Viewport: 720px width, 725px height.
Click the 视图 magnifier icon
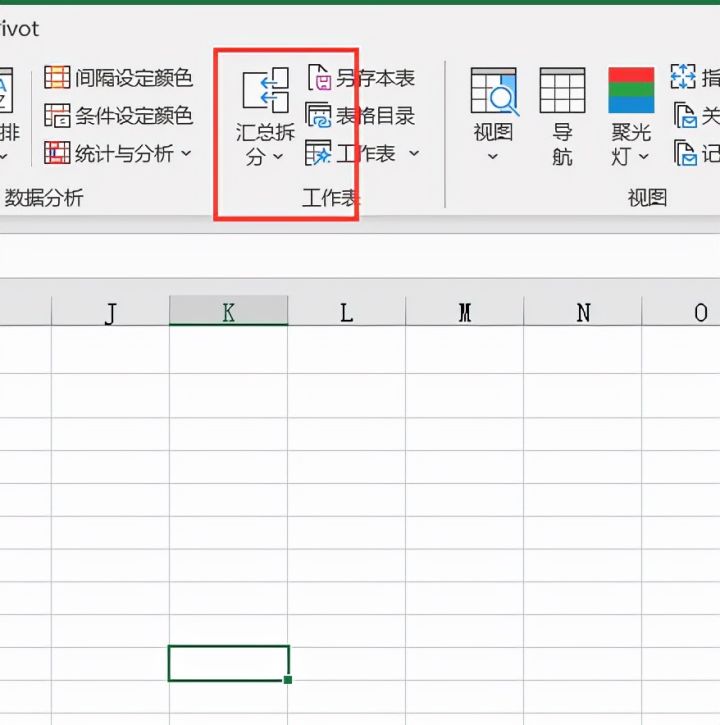point(494,91)
